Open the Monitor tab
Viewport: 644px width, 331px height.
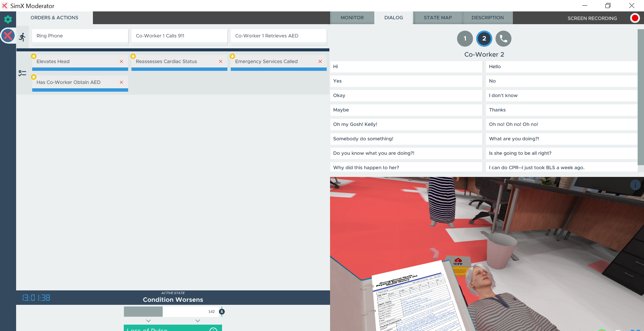point(352,18)
